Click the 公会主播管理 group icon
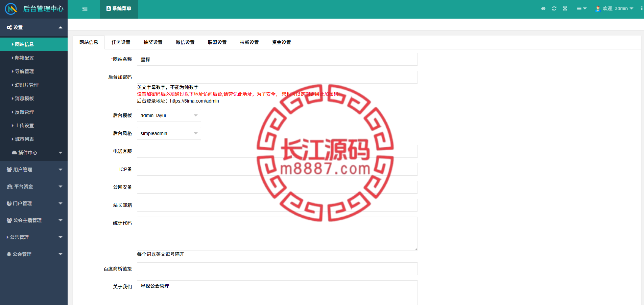644x305 pixels. pos(9,220)
